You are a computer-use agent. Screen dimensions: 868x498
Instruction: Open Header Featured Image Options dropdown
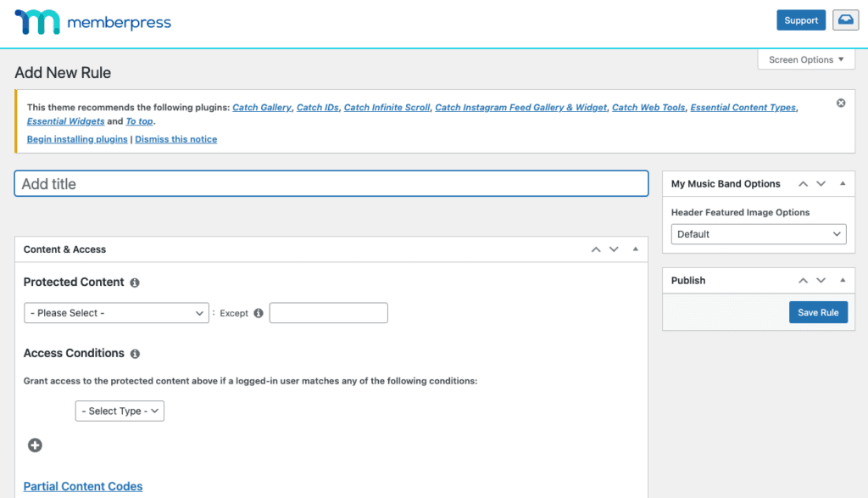point(758,234)
